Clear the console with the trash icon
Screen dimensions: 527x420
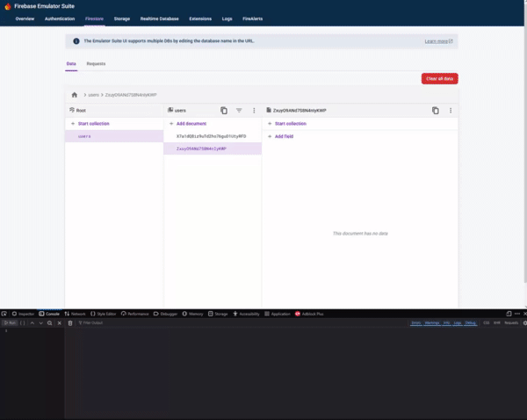(x=70, y=322)
